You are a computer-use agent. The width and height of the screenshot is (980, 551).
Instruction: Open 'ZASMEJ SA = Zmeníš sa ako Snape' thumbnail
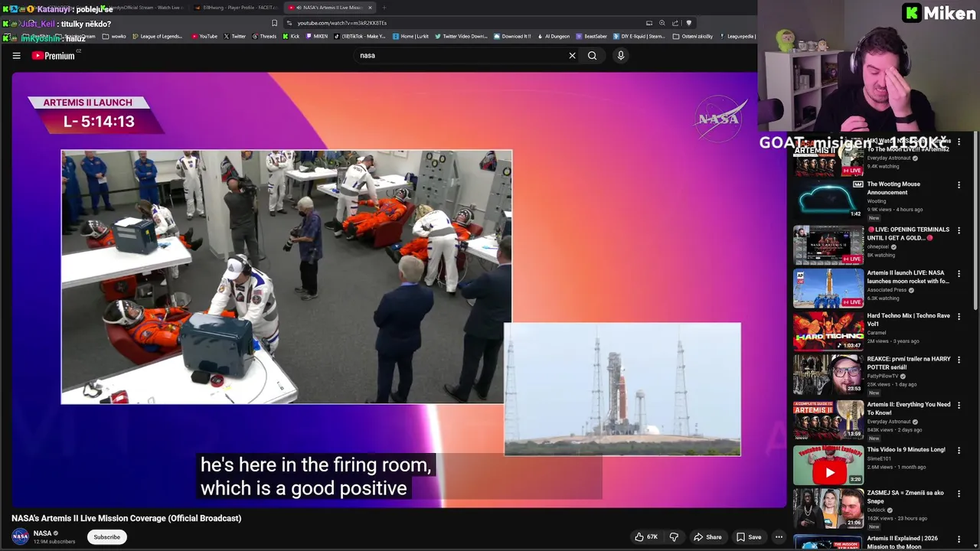828,508
